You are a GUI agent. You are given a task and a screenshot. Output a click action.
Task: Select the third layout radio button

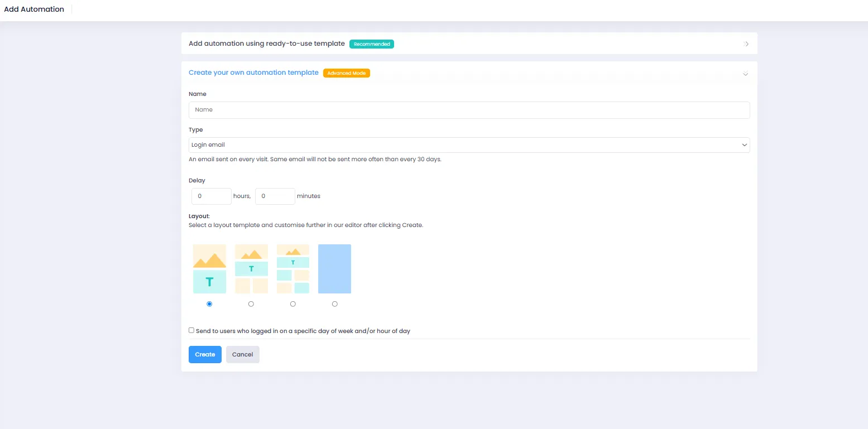[293, 304]
